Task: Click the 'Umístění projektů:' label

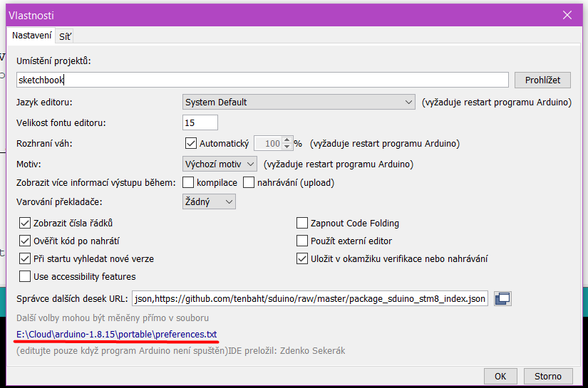Action: coord(53,61)
